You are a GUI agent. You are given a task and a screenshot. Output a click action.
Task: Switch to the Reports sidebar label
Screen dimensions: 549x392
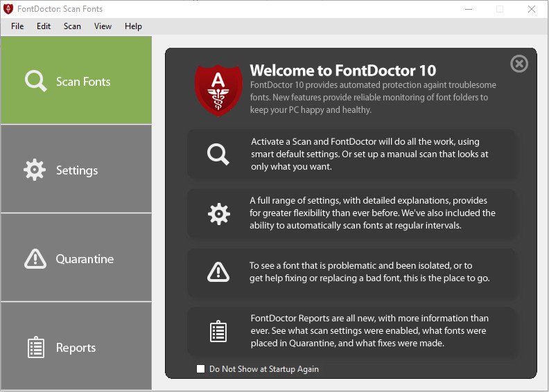pos(76,348)
